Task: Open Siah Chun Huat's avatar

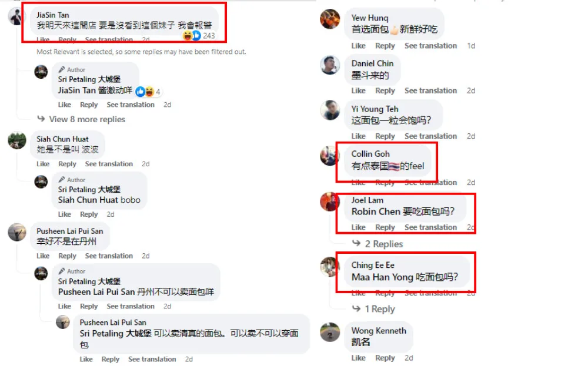Action: click(x=17, y=140)
